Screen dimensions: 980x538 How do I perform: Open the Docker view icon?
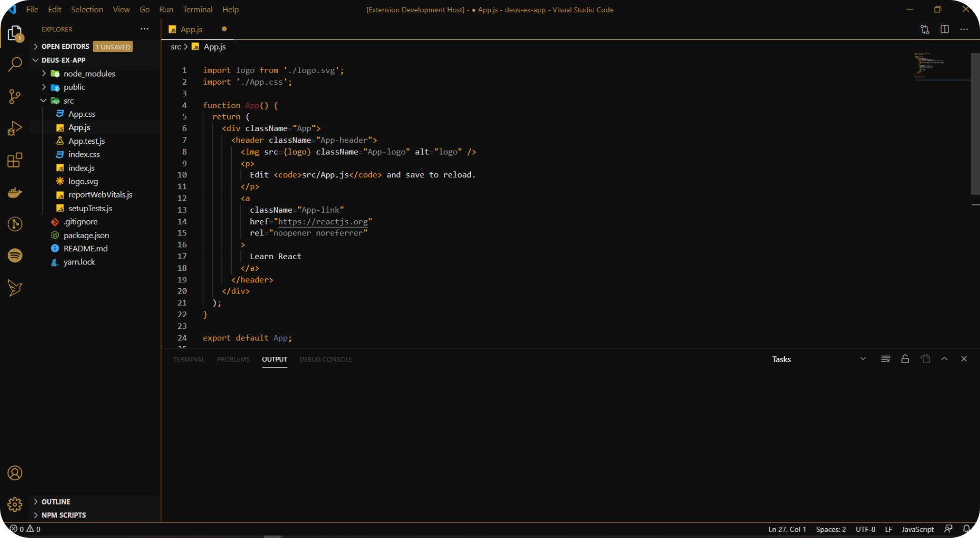(x=15, y=193)
